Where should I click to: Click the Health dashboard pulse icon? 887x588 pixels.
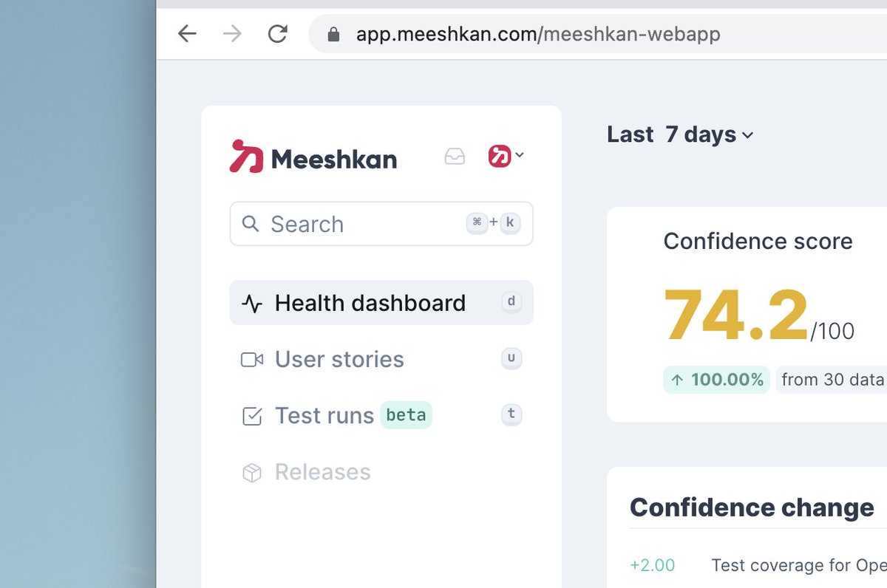(252, 304)
